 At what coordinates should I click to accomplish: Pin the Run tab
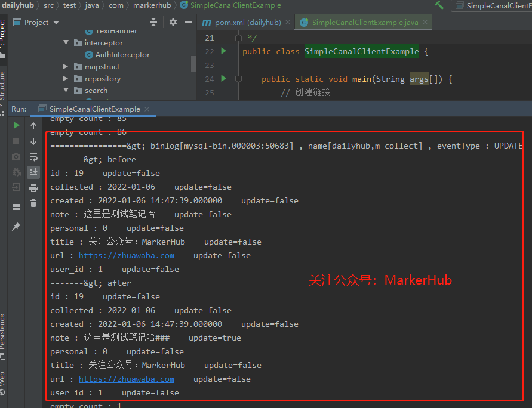tap(16, 226)
